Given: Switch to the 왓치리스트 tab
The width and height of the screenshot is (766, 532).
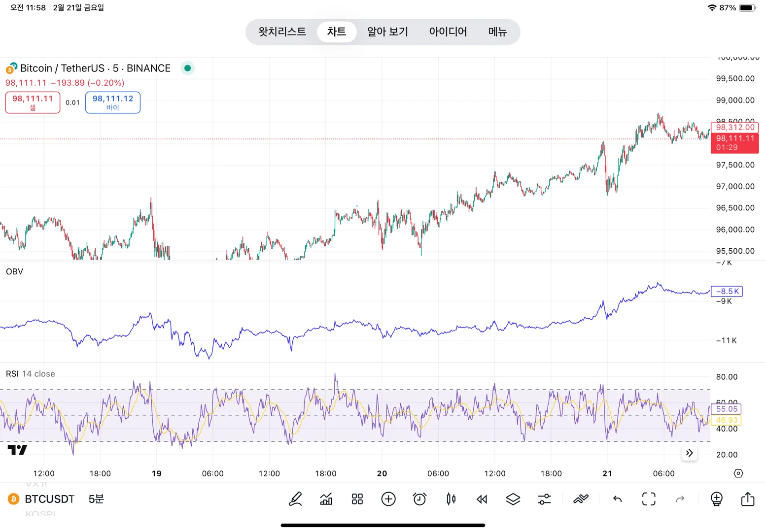Looking at the screenshot, I should [x=282, y=32].
